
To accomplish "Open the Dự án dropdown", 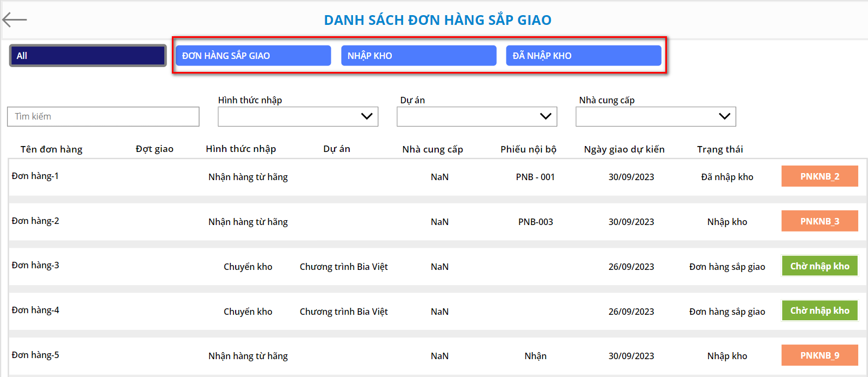I will click(x=477, y=117).
